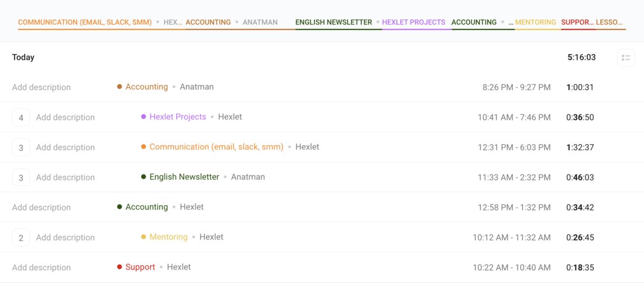Select the MENTORING timeline segment
This screenshot has width=644, height=283.
(536, 22)
